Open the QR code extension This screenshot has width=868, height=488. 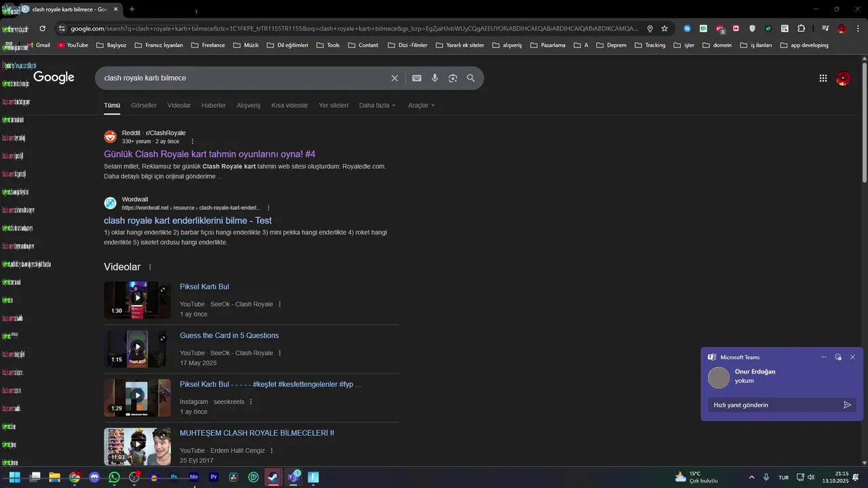tap(785, 28)
